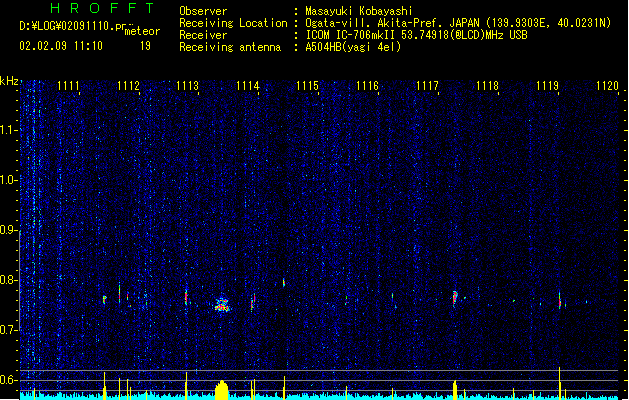Click the meteor count 19
Screen dimensions: 629x400
(145, 46)
